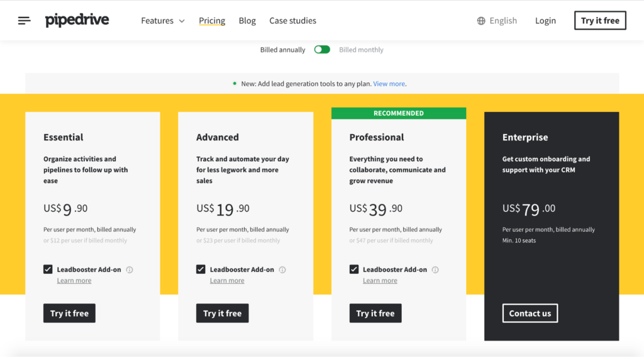Toggle billing between annual and monthly
The image size is (644, 357).
tap(322, 50)
